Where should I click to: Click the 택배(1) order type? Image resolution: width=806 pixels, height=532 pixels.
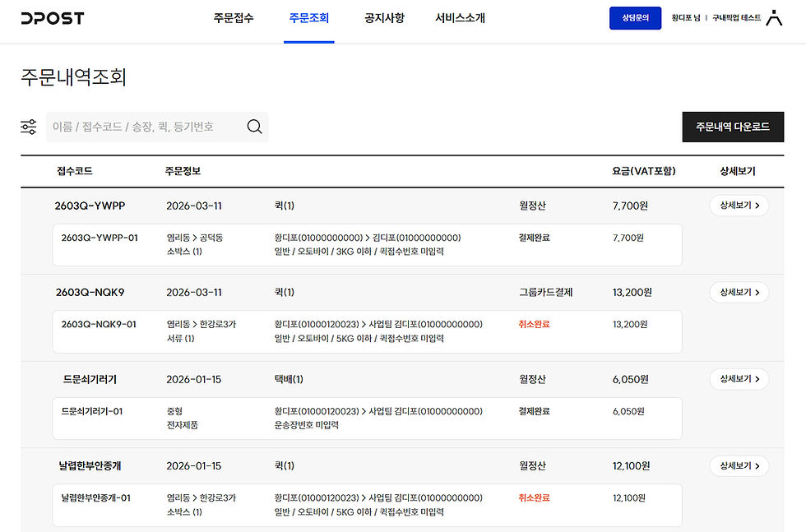coord(289,379)
